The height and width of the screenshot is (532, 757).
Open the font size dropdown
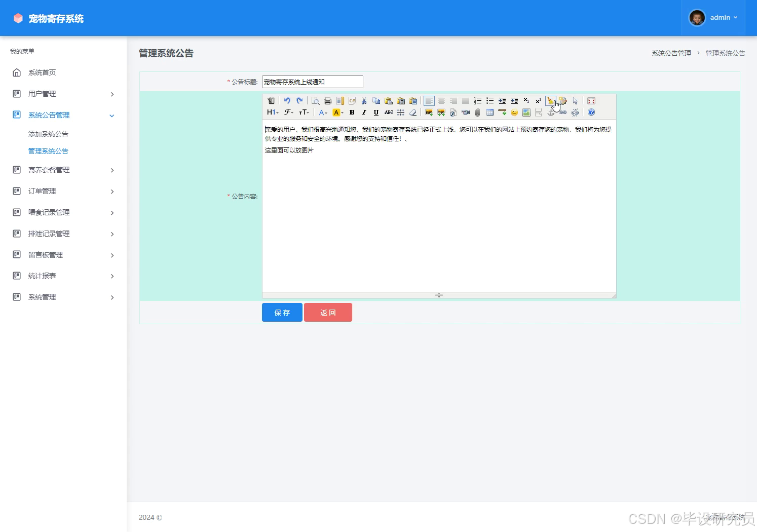coord(304,112)
